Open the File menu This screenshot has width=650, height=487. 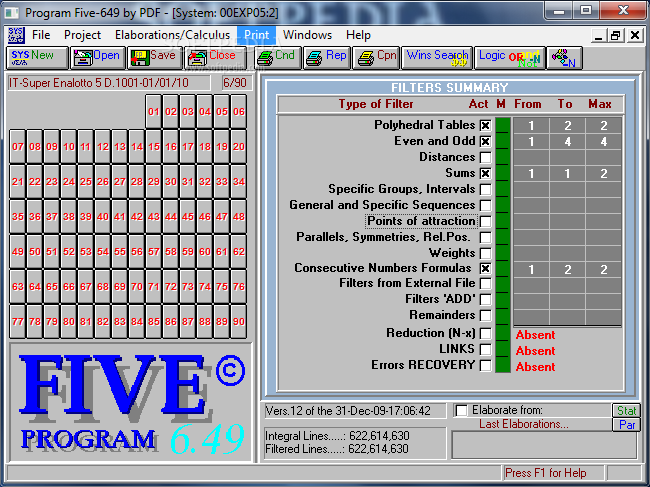click(41, 35)
